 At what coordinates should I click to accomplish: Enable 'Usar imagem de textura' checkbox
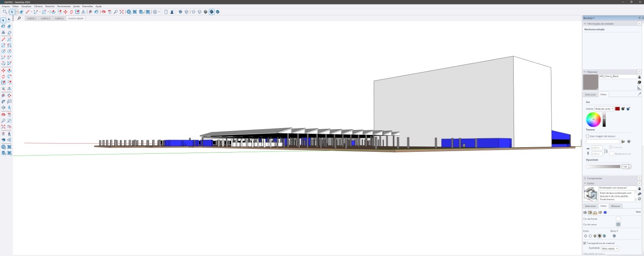pyautogui.click(x=587, y=136)
